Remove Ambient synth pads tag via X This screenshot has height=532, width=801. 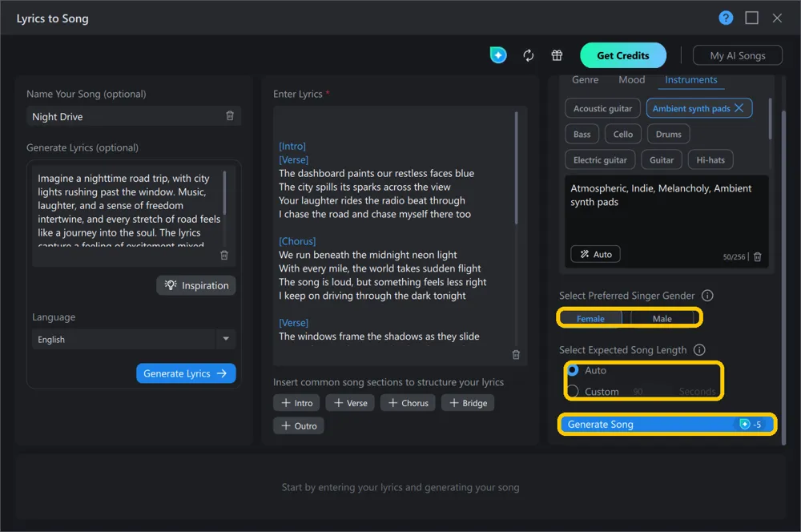pyautogui.click(x=739, y=108)
